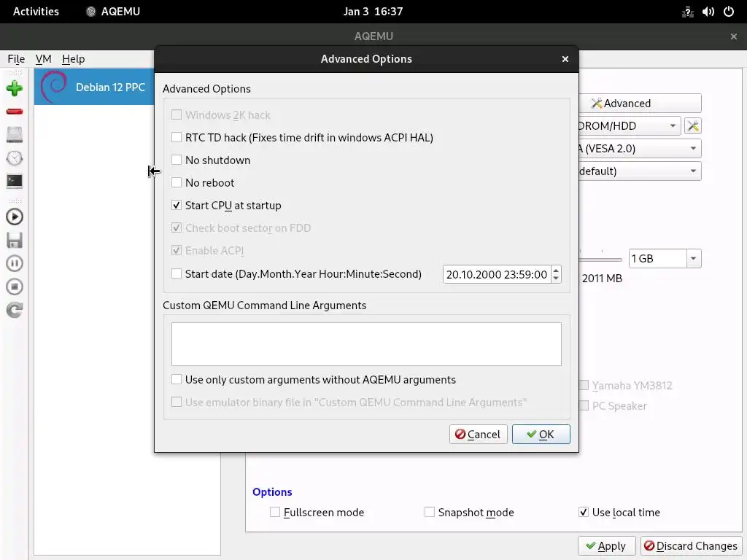The height and width of the screenshot is (560, 747).
Task: Click the custom QEMU arguments text box
Action: pos(366,344)
